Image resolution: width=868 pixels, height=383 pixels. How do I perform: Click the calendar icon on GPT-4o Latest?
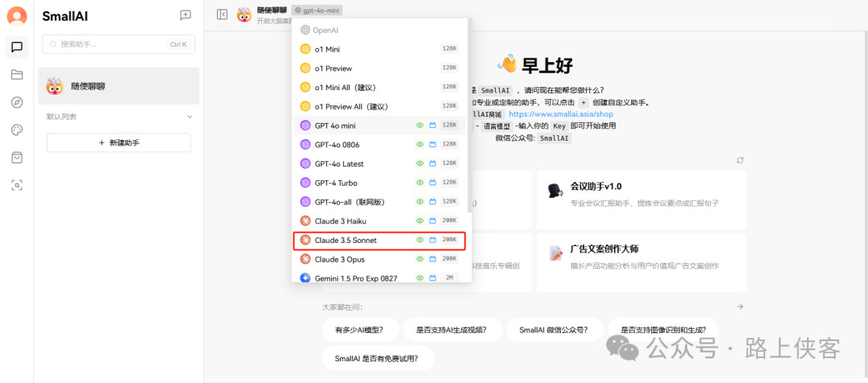click(x=433, y=163)
